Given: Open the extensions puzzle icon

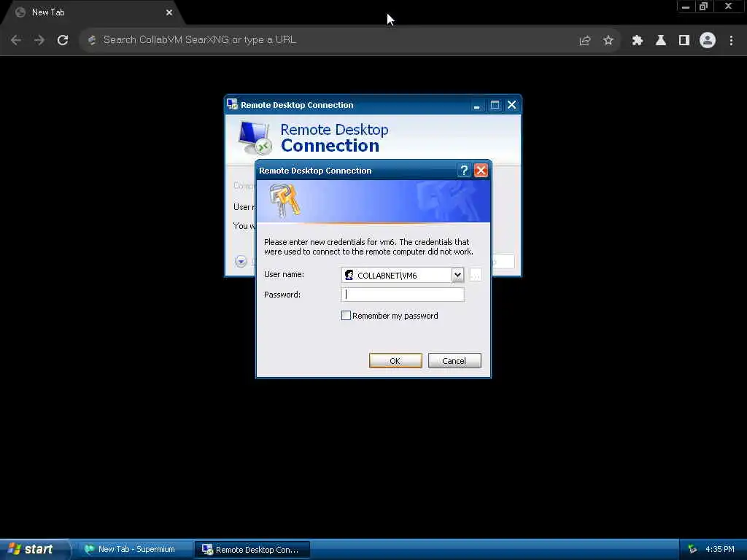Looking at the screenshot, I should coord(637,41).
